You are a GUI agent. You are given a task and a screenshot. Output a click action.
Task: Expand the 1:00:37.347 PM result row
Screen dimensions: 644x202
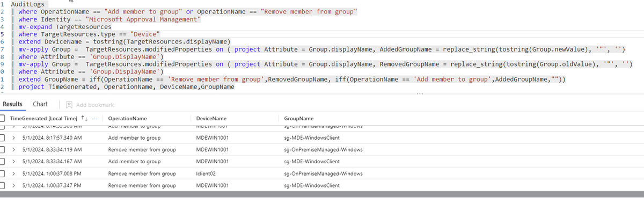pyautogui.click(x=13, y=186)
